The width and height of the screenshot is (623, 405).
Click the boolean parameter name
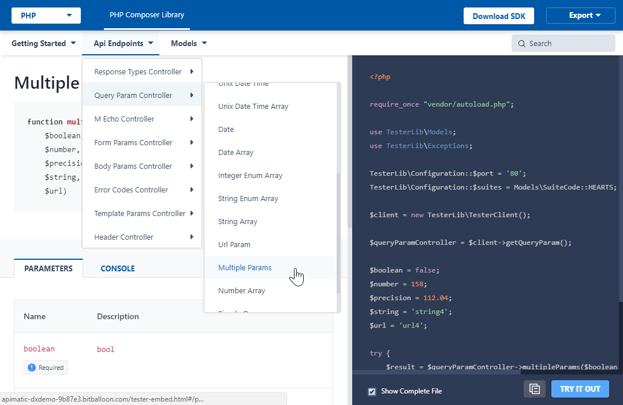point(39,349)
